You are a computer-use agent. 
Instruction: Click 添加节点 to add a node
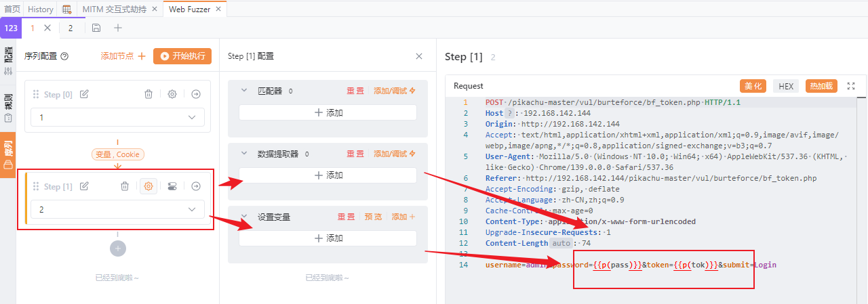coord(123,56)
